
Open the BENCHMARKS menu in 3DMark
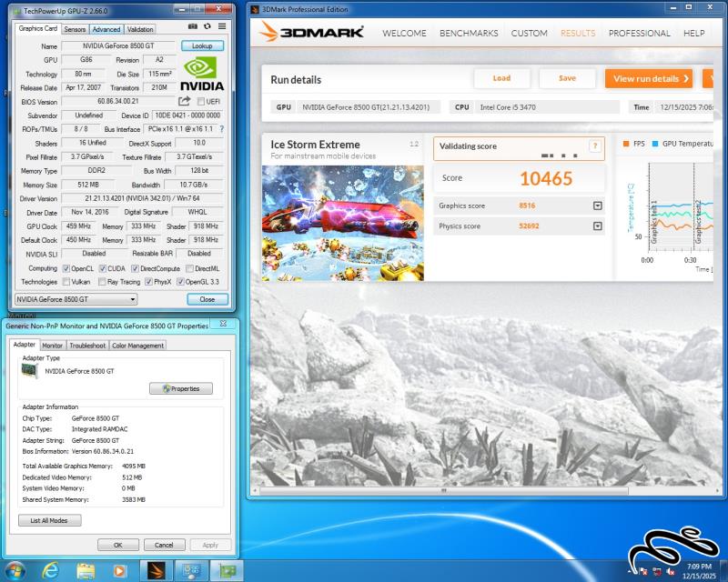point(469,34)
